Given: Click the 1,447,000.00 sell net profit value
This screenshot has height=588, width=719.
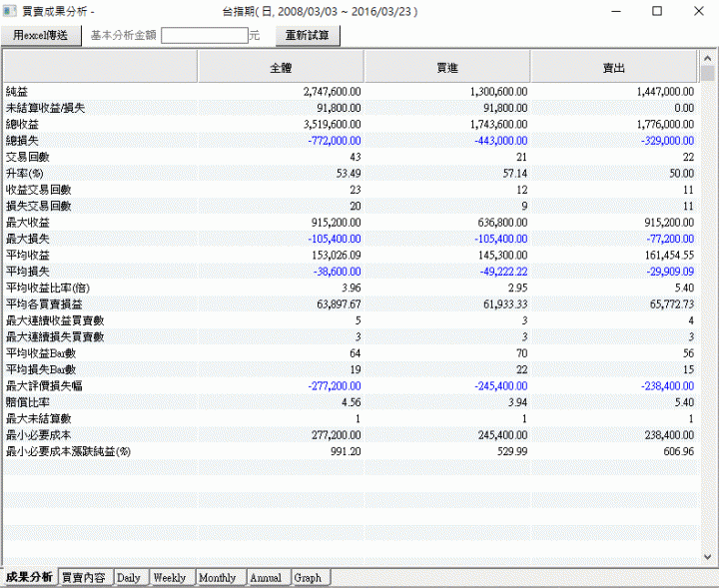Looking at the screenshot, I should coord(665,92).
